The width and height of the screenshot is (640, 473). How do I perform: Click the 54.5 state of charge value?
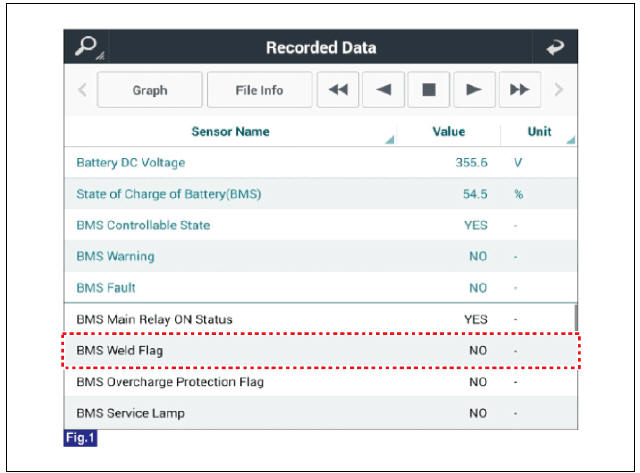point(475,194)
